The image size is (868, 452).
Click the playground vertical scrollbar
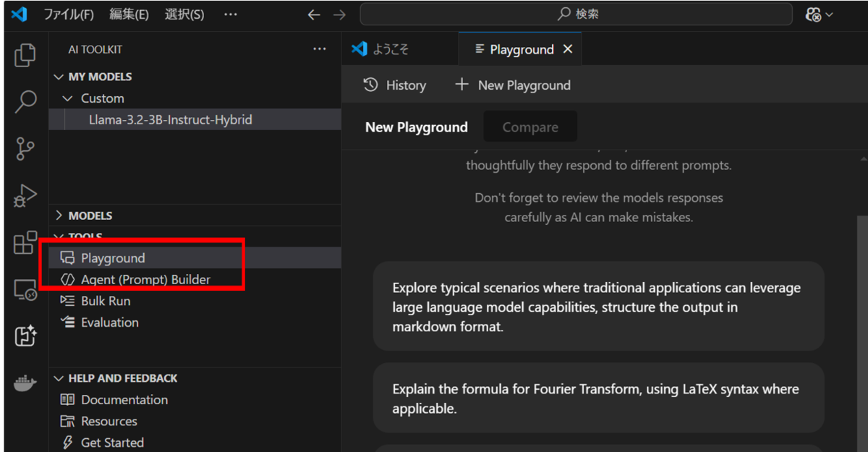click(x=862, y=333)
